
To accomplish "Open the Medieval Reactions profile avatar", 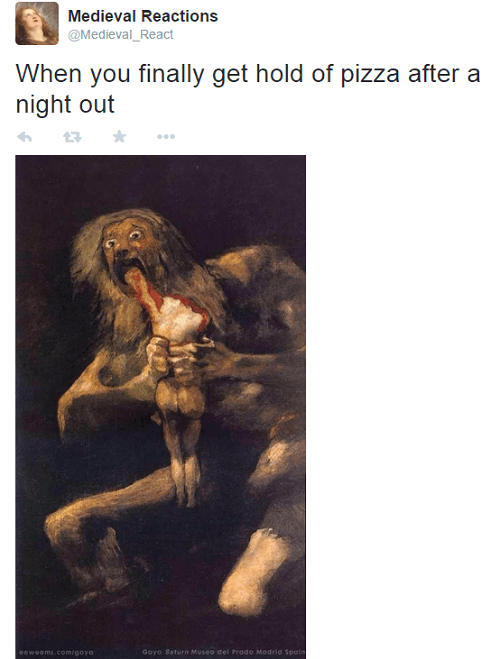I will [x=37, y=23].
